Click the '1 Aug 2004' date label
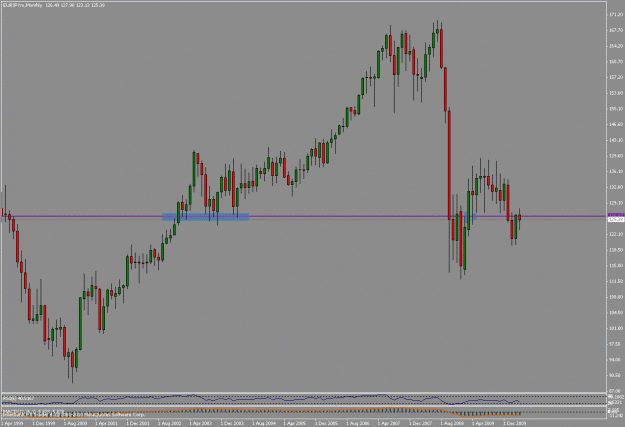Screen dimensions: 625x427 [x=264, y=423]
